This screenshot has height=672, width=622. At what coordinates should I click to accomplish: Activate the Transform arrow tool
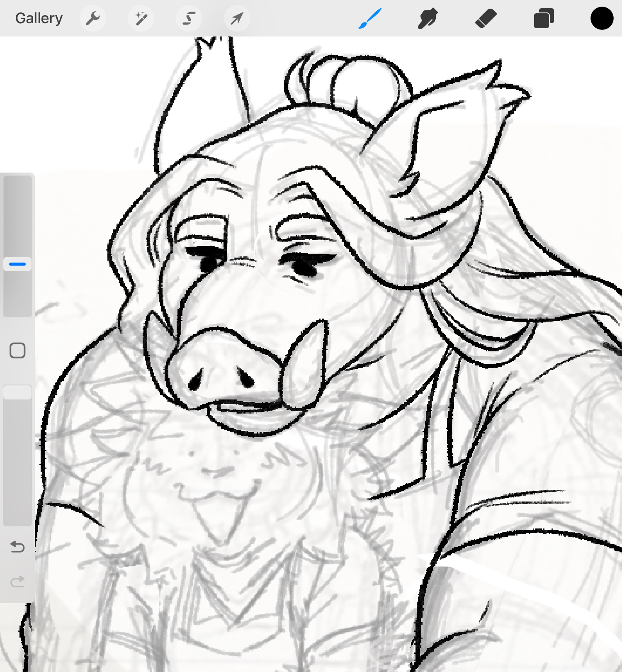point(237,18)
